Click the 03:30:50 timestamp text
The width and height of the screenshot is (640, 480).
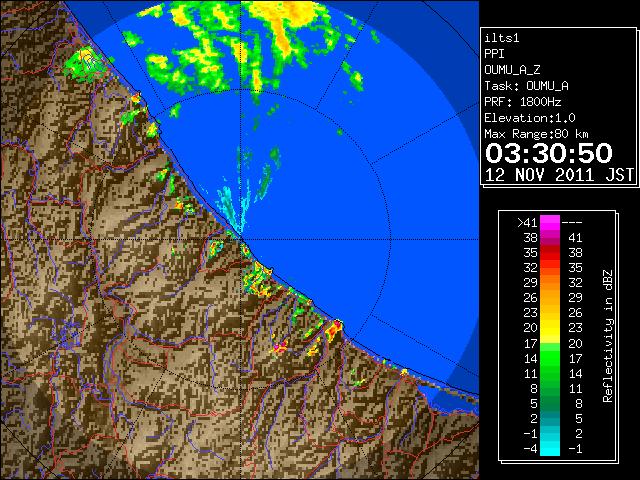tap(549, 153)
